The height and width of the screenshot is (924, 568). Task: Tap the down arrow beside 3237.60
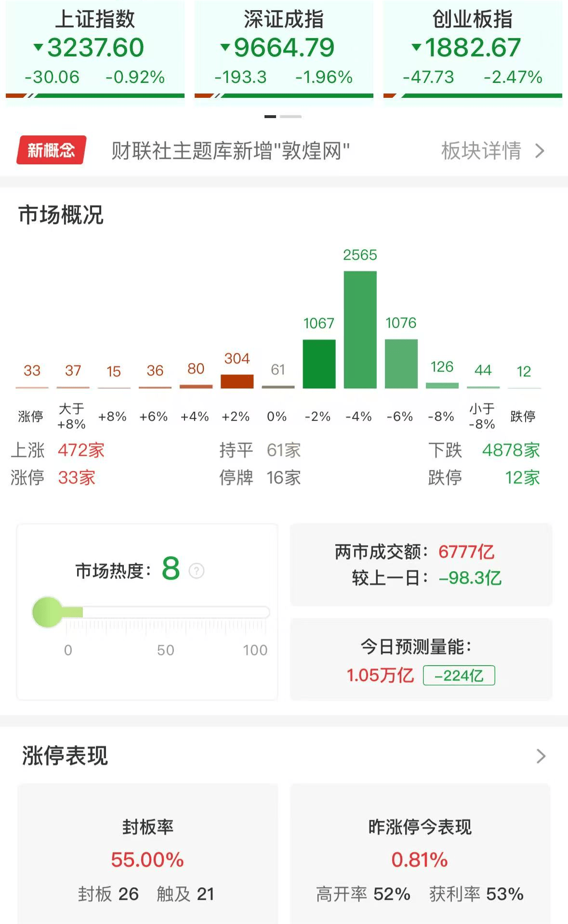(x=38, y=47)
